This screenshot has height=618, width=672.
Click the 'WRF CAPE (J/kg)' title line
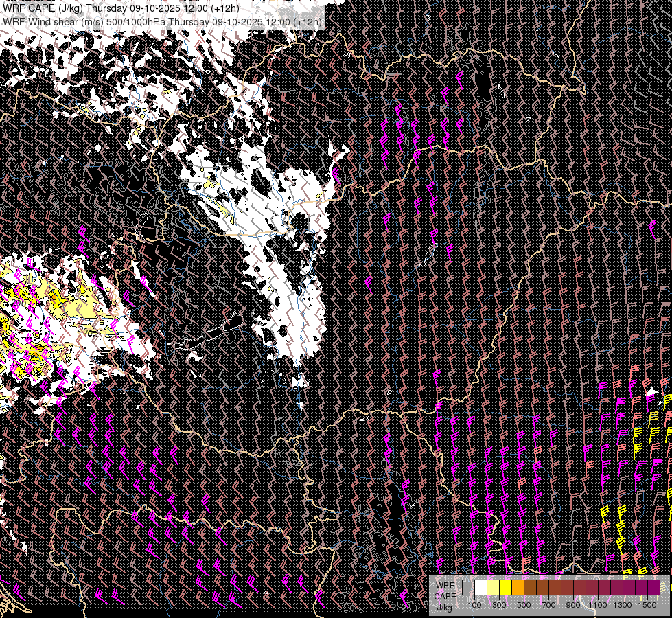tap(121, 8)
